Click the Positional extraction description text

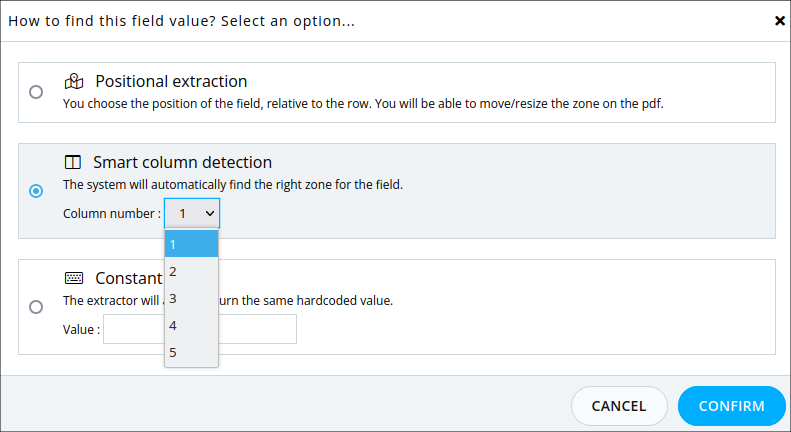(363, 103)
